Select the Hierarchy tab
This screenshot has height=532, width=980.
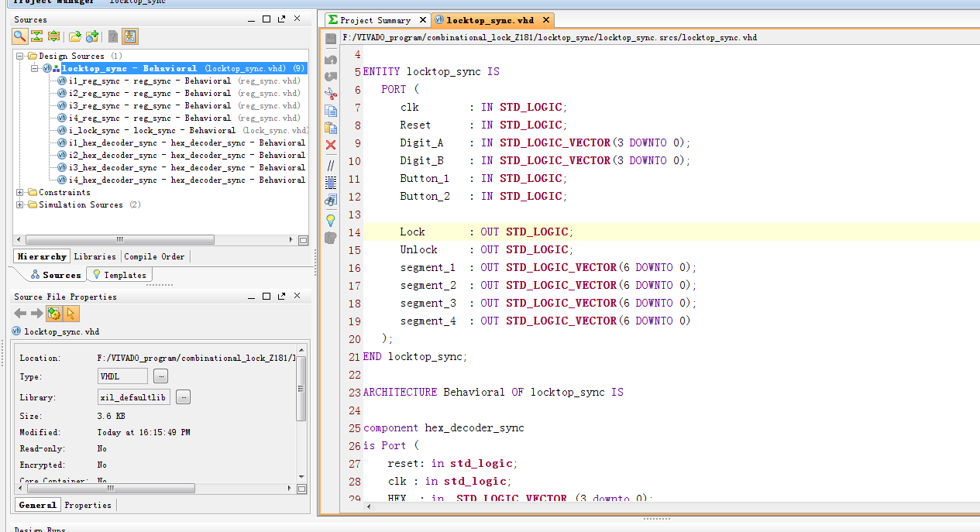point(42,256)
